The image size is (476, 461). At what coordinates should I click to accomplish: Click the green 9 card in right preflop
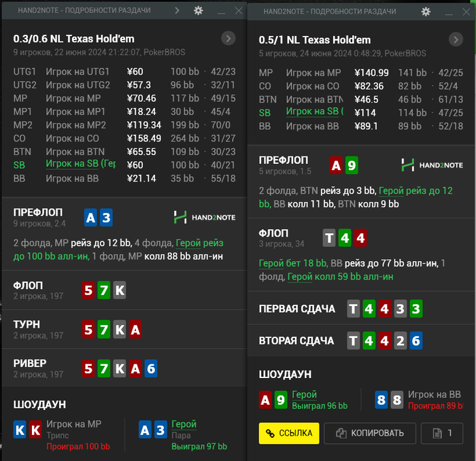(352, 165)
